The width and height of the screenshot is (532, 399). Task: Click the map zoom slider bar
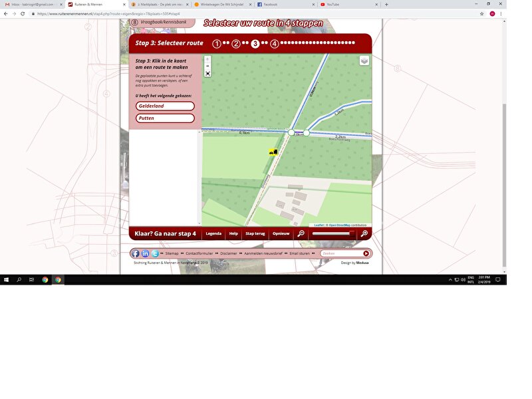pyautogui.click(x=331, y=234)
